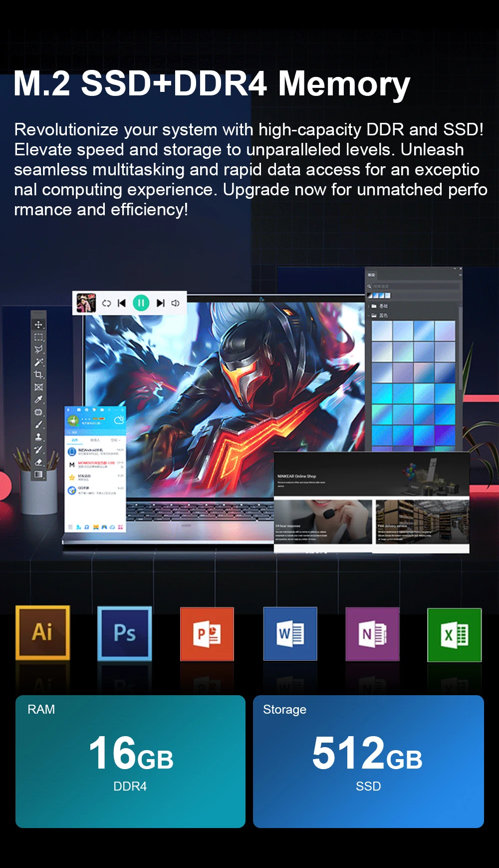Pick the top-left blue gradient swatch
This screenshot has height=868, width=499.
[x=382, y=331]
